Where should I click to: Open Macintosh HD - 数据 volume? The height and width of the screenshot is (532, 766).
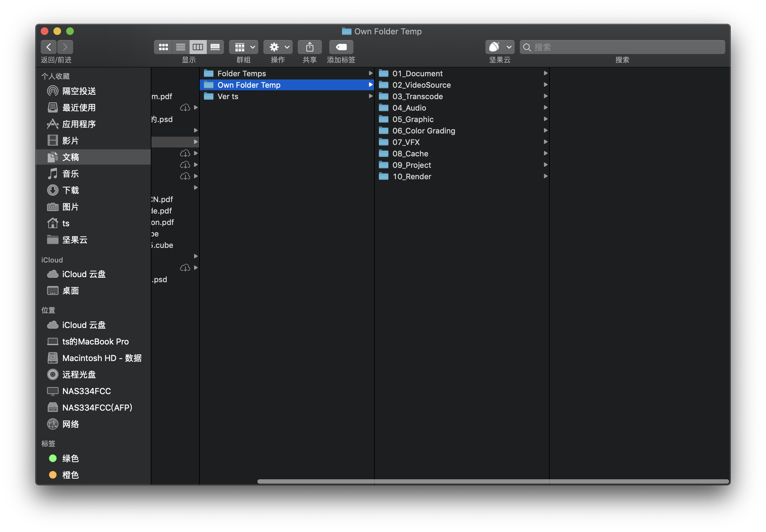point(101,358)
